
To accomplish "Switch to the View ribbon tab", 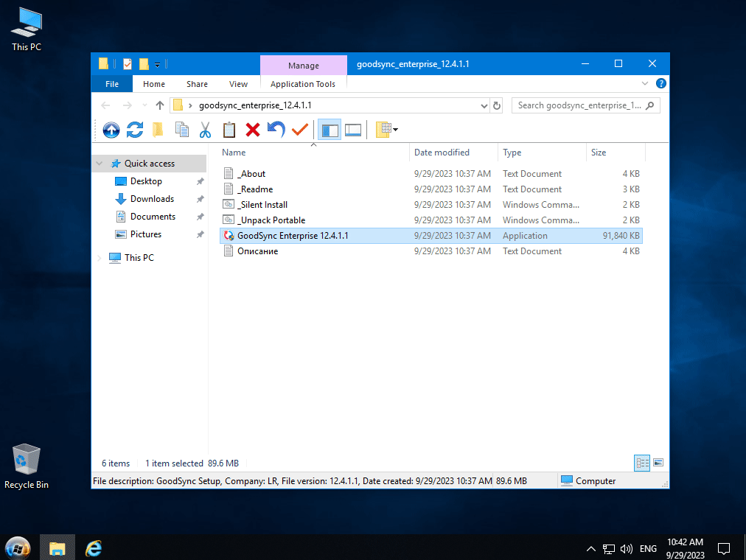I will click(238, 84).
